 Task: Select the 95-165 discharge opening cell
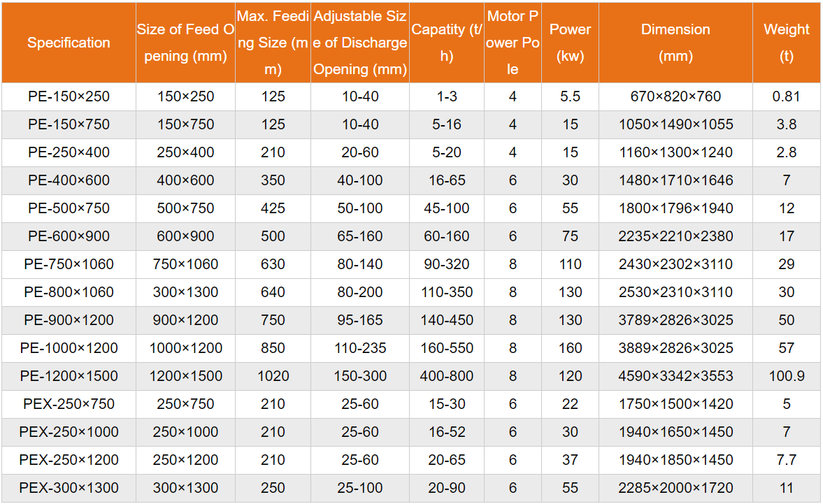pyautogui.click(x=360, y=320)
